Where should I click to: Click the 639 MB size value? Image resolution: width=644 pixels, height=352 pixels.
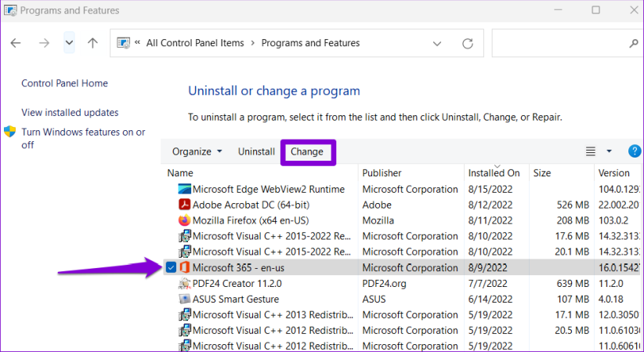click(573, 283)
